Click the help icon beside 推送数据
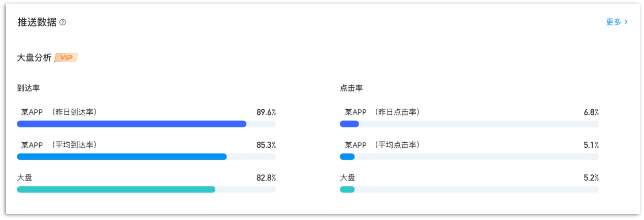This screenshot has height=220, width=644. click(x=63, y=22)
